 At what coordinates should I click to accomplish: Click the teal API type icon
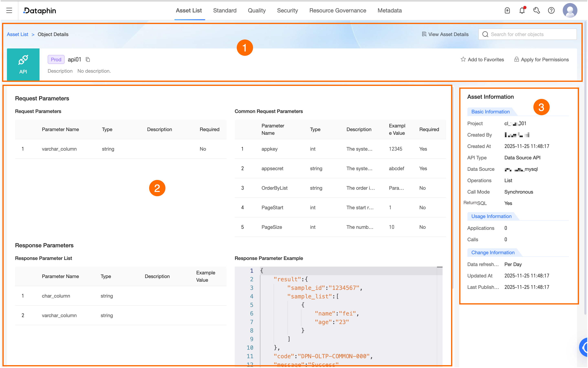point(23,65)
